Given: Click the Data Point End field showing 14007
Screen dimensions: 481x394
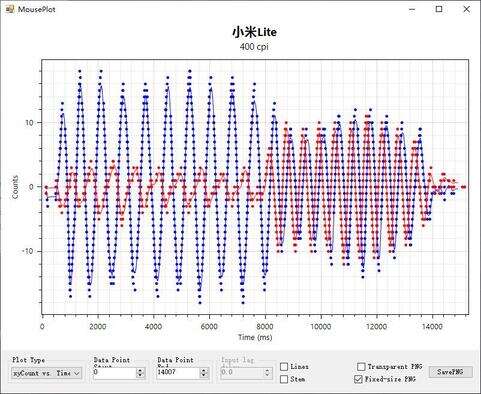Looking at the screenshot, I should click(178, 373).
